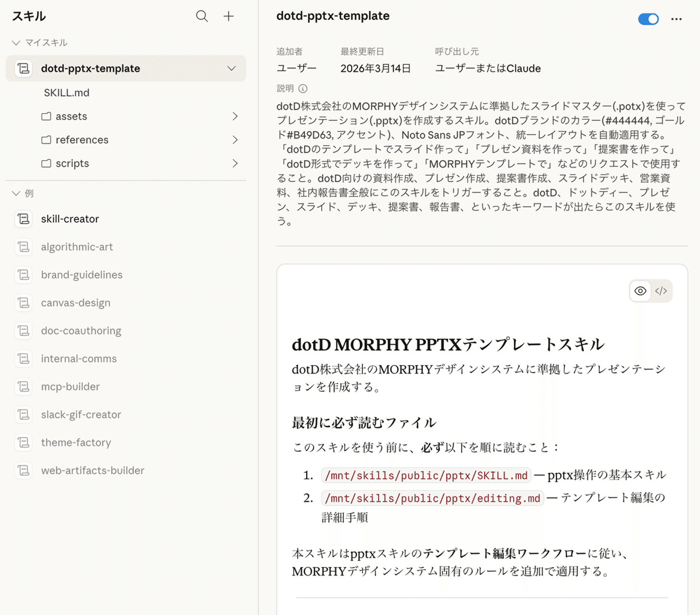This screenshot has height=615, width=700.
Task: Click the 最初に必ず読むファイル heading
Action: point(364,422)
